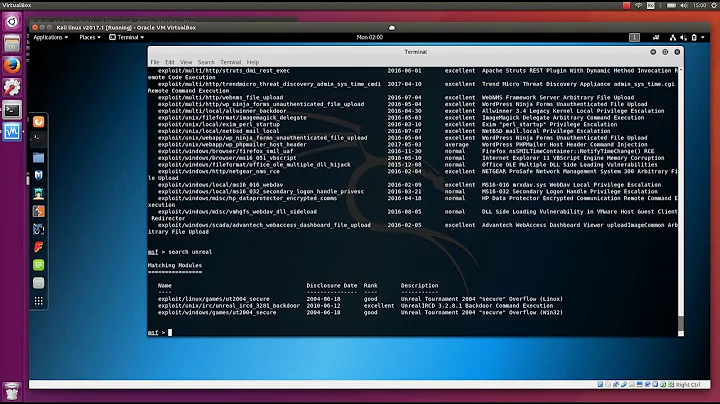Screen dimensions: 720x404
Task: Expand Kali system menu dropdown arrow
Action: (x=703, y=38)
